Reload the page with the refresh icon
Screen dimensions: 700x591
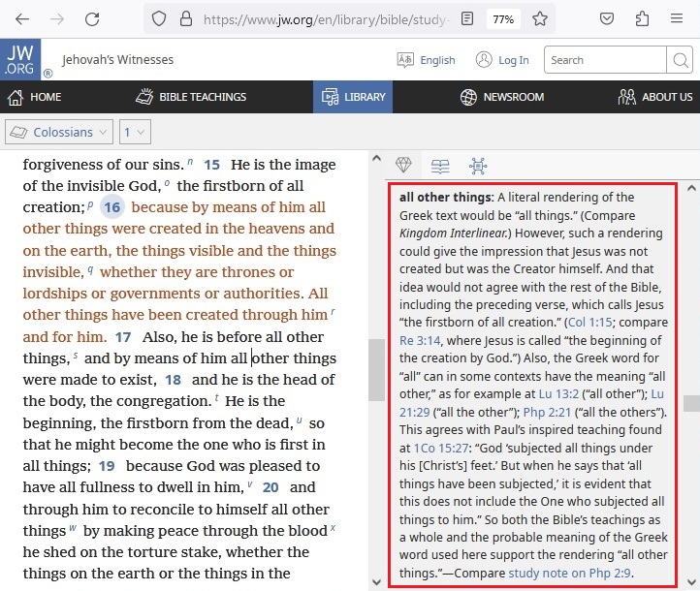point(92,18)
